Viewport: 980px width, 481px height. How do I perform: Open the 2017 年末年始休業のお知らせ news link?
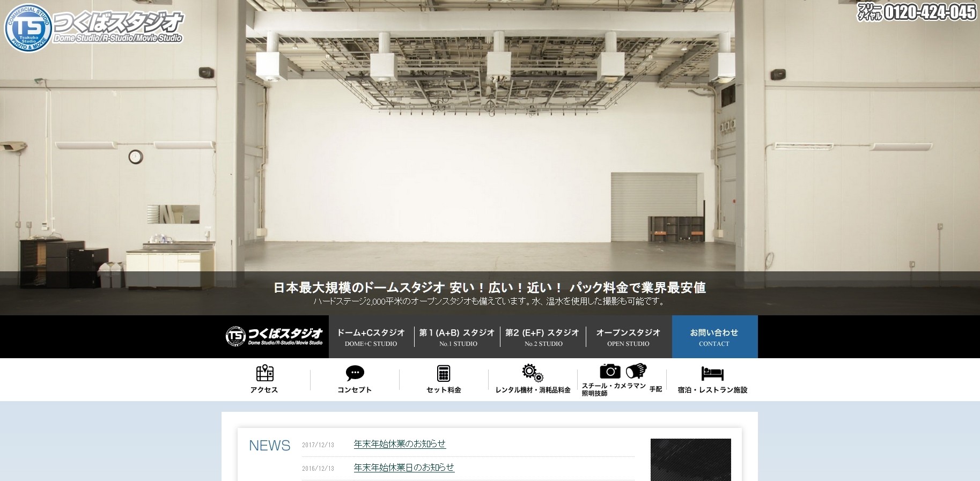tap(400, 444)
